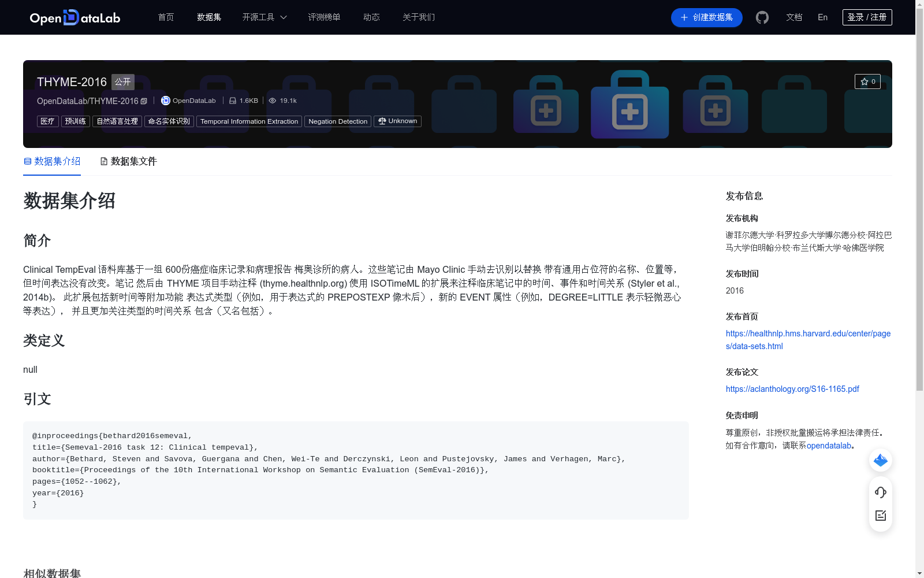The image size is (924, 578).
Task: Click the highlighted center medical kit thumbnail
Action: click(629, 105)
